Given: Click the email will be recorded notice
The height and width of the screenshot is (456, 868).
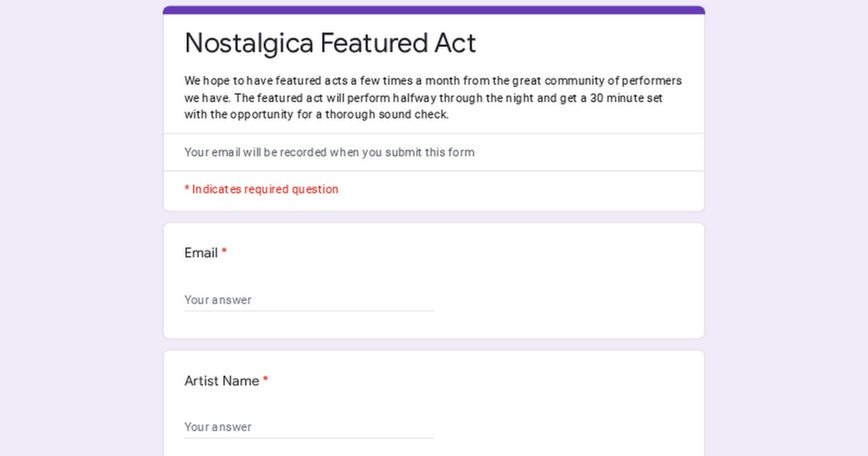Looking at the screenshot, I should pyautogui.click(x=329, y=152).
